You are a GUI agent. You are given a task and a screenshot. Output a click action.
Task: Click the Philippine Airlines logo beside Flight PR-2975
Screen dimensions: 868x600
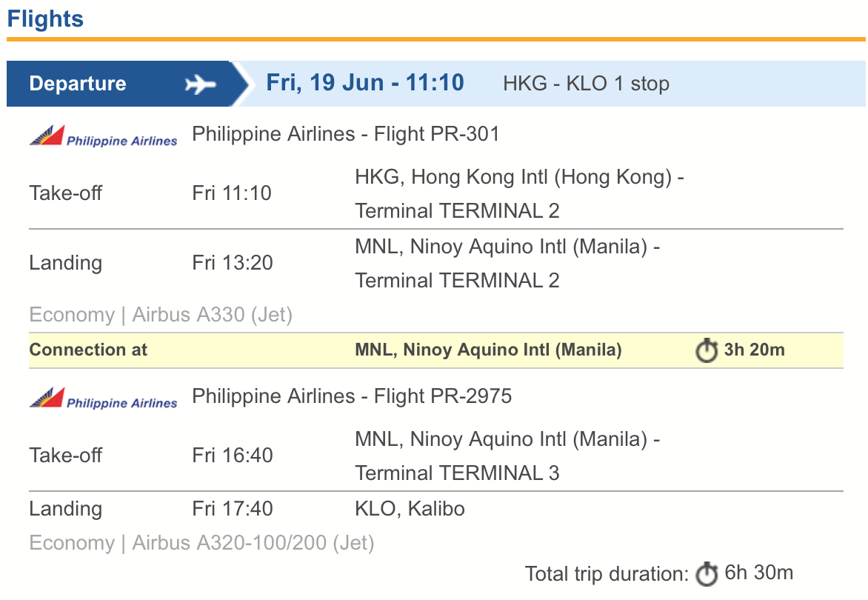pyautogui.click(x=104, y=399)
